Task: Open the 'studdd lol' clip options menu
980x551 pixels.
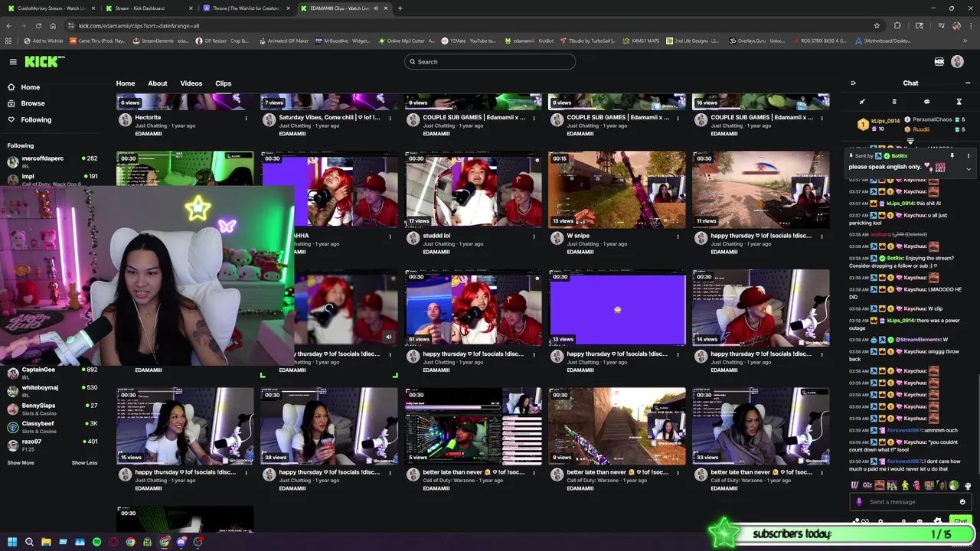Action: pyautogui.click(x=534, y=237)
